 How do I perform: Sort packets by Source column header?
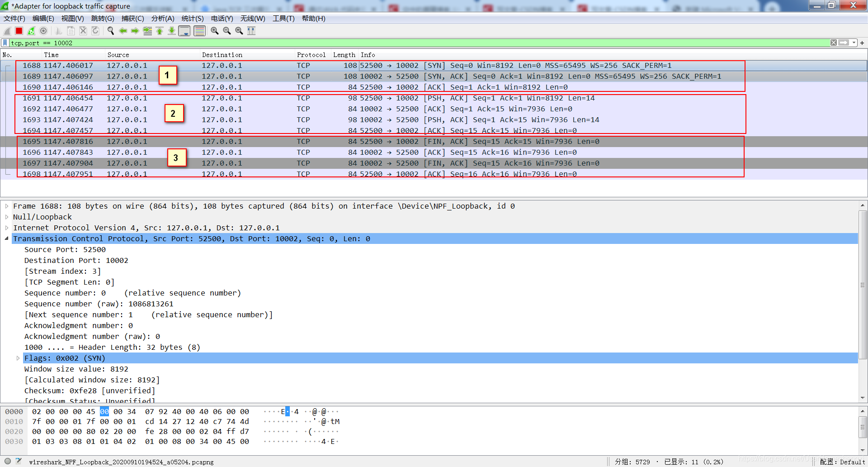[152, 55]
